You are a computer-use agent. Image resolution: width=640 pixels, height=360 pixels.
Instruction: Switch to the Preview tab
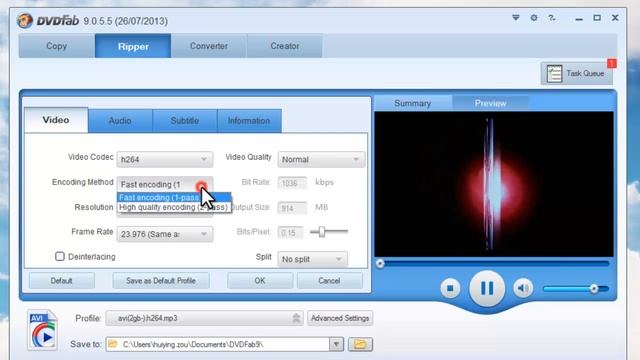pyautogui.click(x=490, y=103)
